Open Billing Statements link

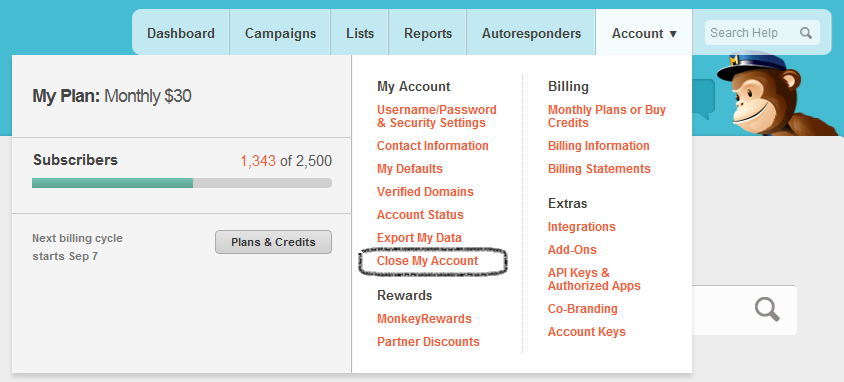tap(599, 169)
